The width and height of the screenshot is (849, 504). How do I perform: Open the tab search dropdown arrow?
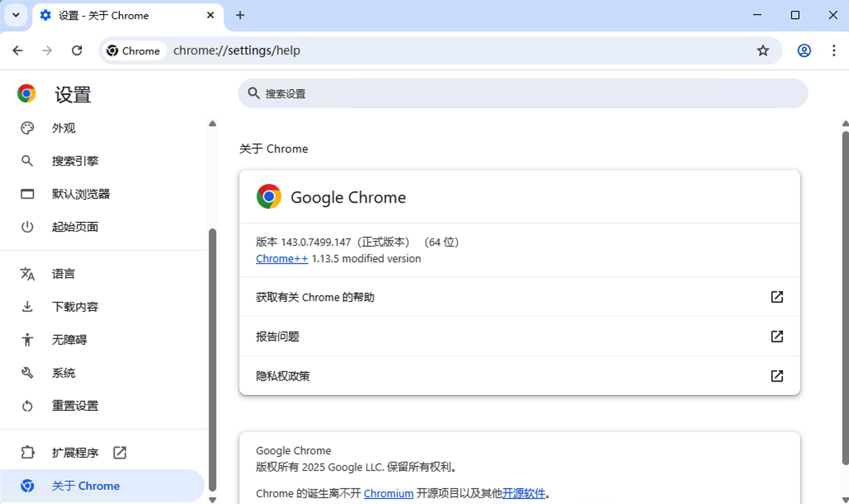tap(16, 15)
